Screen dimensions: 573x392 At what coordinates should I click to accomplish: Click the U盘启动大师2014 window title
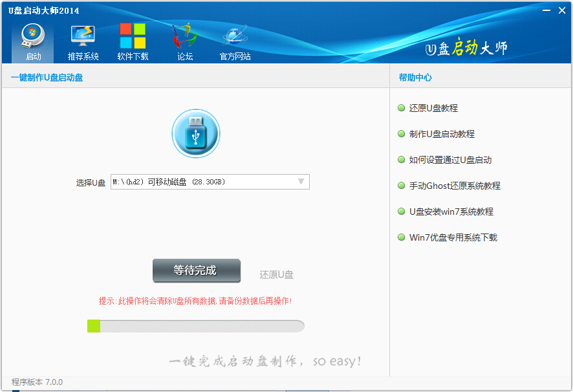[x=43, y=10]
